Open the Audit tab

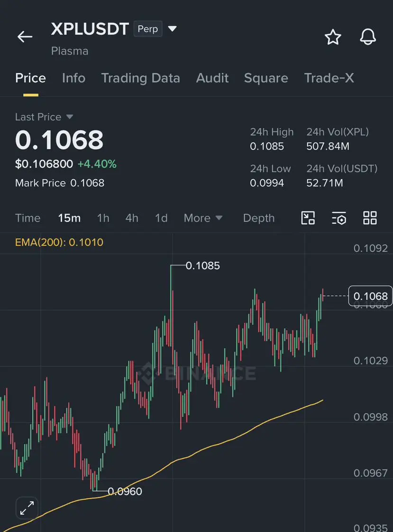(x=212, y=78)
